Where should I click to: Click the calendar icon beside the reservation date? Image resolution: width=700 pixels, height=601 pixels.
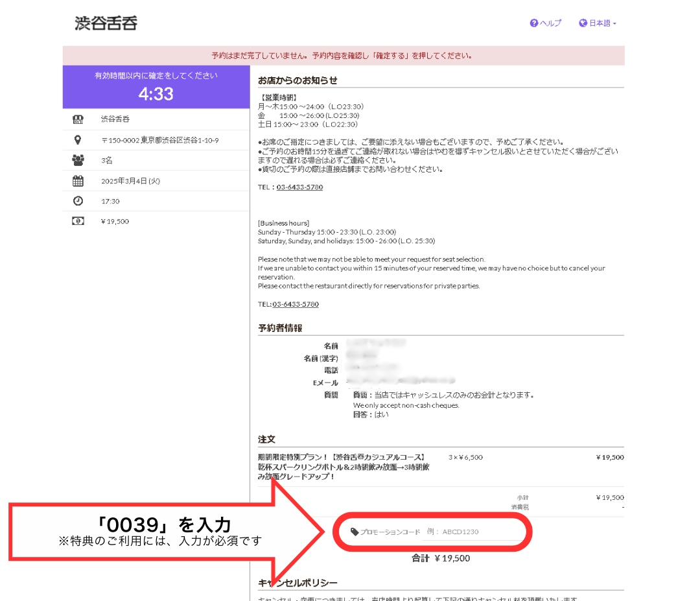click(78, 181)
